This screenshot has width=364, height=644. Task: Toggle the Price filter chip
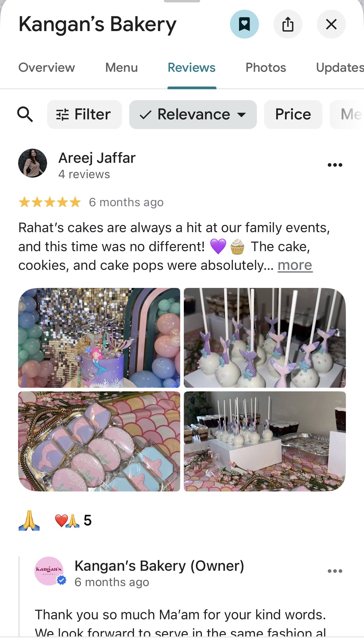click(293, 115)
